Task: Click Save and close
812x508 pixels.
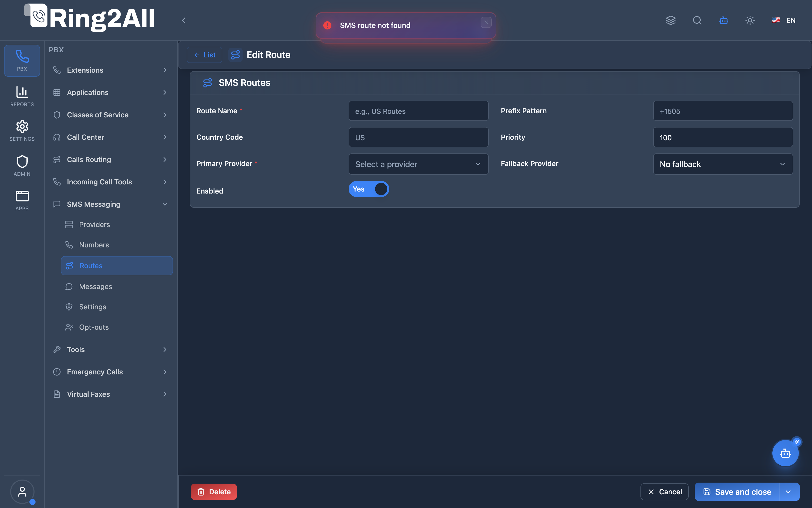Action: pos(737,492)
